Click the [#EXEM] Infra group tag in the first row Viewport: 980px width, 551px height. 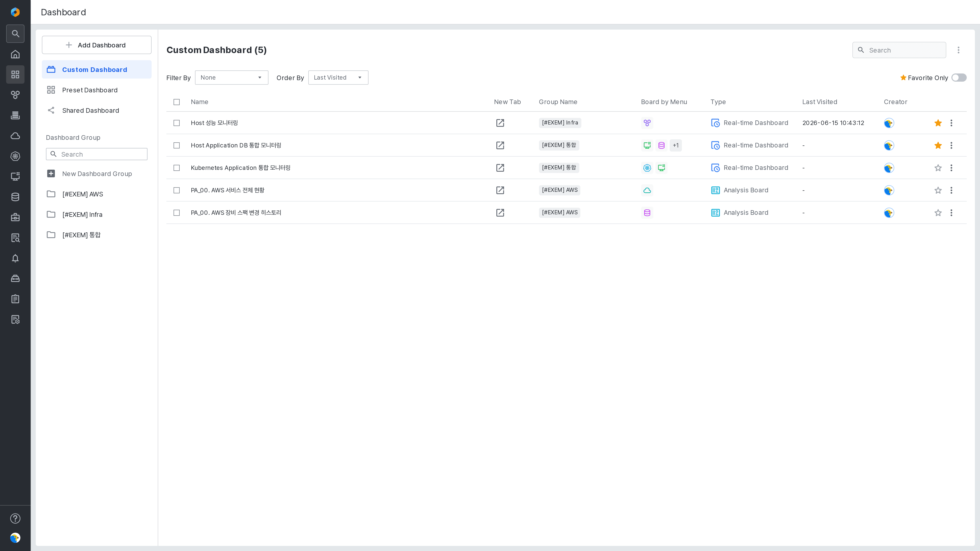(x=560, y=123)
